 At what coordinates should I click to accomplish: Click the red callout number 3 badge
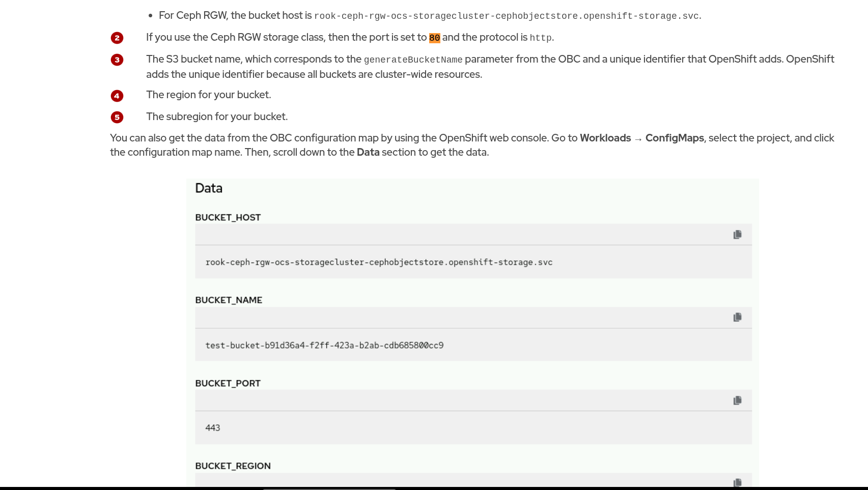(117, 60)
